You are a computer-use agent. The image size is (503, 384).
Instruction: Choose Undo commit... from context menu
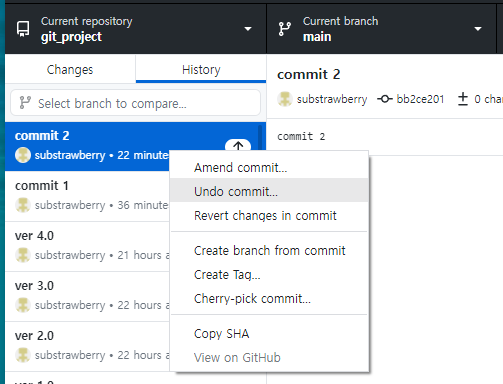[x=269, y=192]
